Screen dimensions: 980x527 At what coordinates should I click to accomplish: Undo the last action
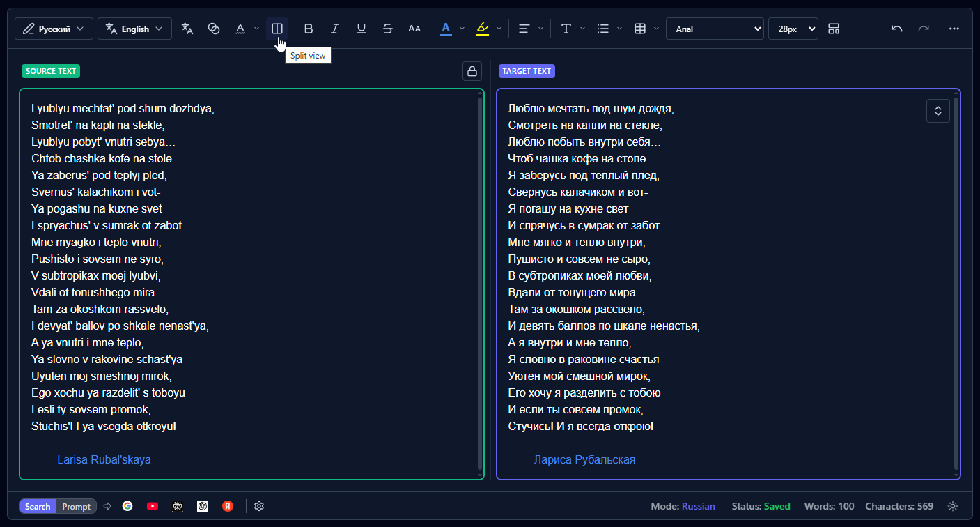[897, 29]
